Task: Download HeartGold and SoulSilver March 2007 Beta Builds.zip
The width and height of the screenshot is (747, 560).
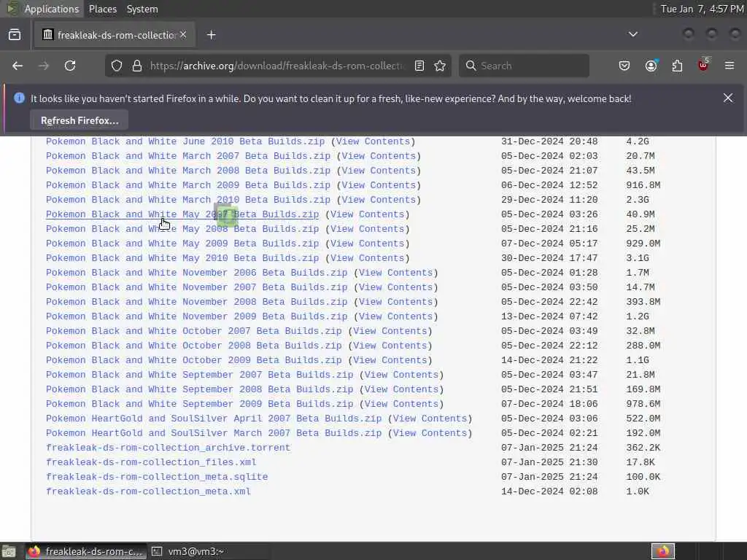Action: pos(214,433)
